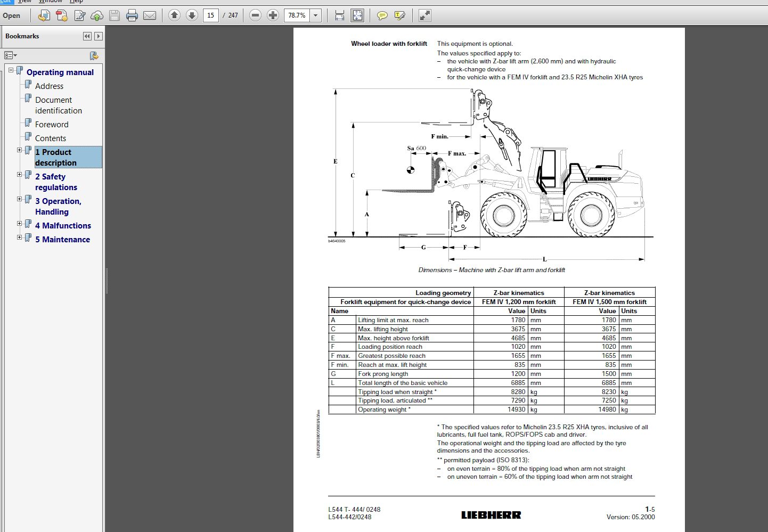Open the zoom percentage dropdown
This screenshot has height=532, width=768.
pyautogui.click(x=315, y=15)
